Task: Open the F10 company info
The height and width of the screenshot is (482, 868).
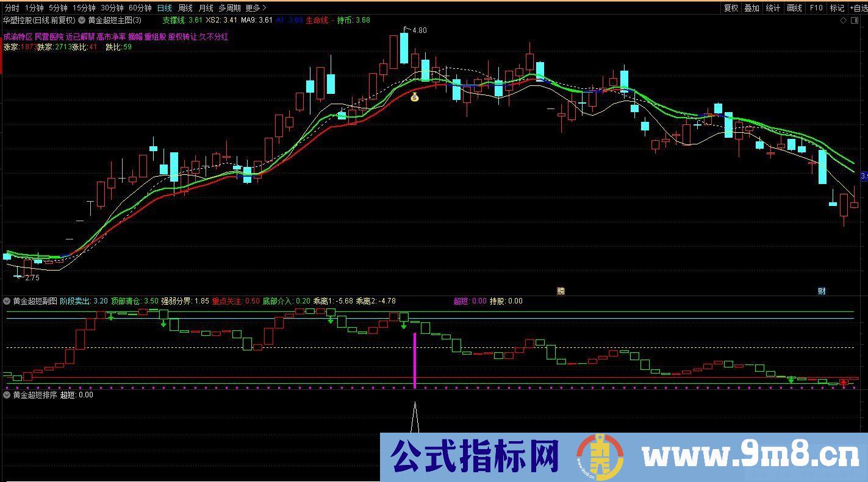Action: 816,8
